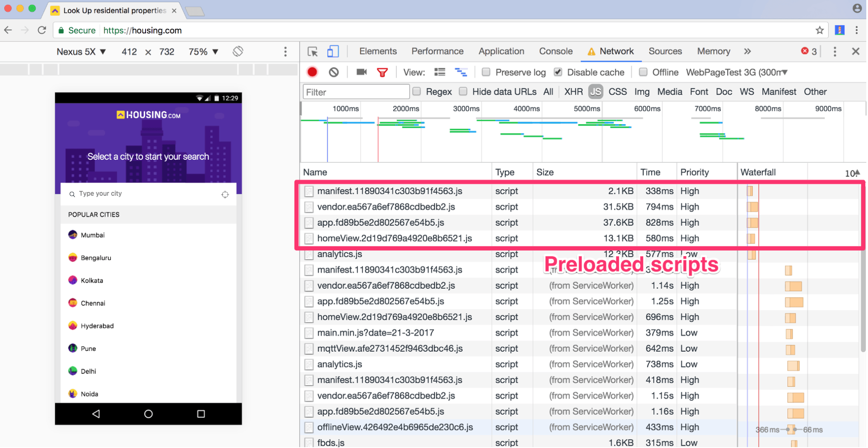Choose Mumbai from popular cities

pyautogui.click(x=93, y=235)
